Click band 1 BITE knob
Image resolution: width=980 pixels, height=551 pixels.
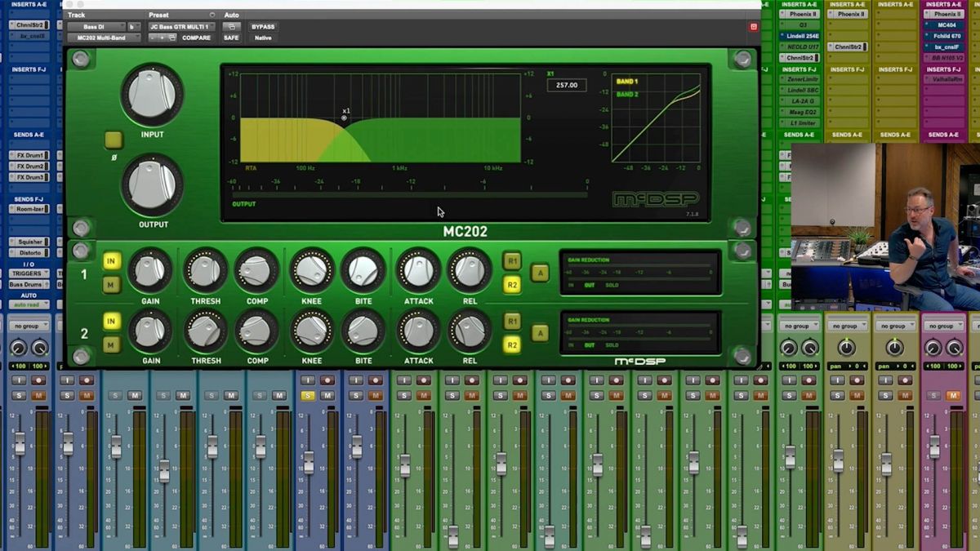363,271
